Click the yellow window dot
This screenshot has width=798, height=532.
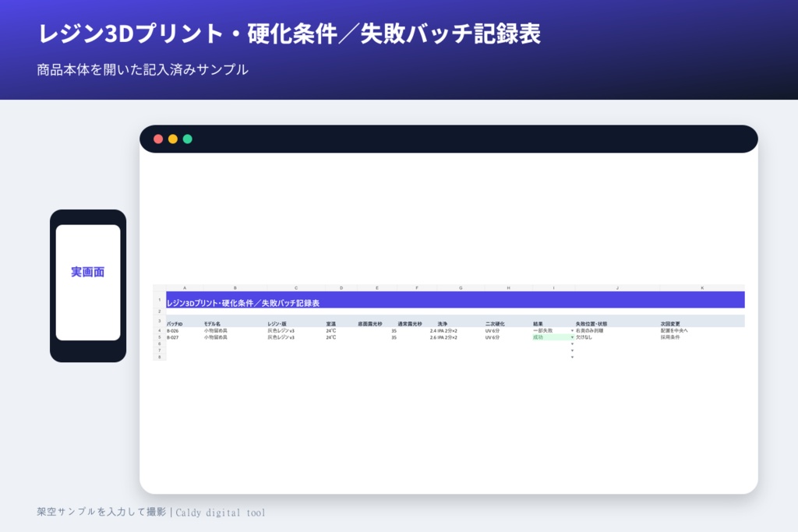tap(173, 139)
